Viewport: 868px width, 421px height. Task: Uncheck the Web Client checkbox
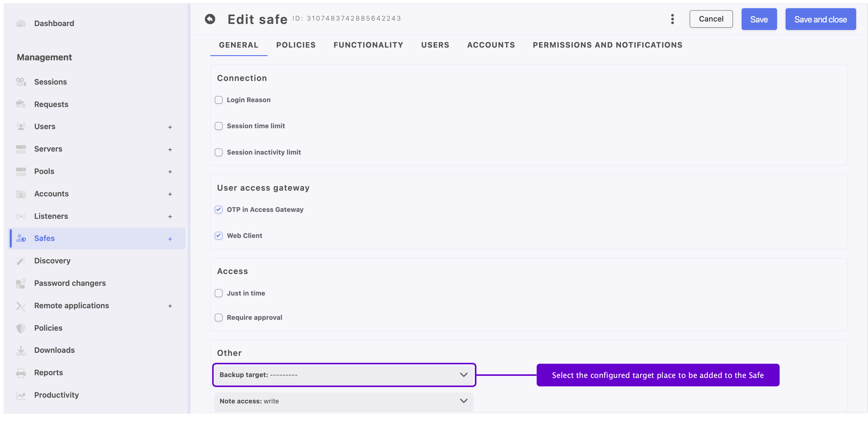coord(219,236)
